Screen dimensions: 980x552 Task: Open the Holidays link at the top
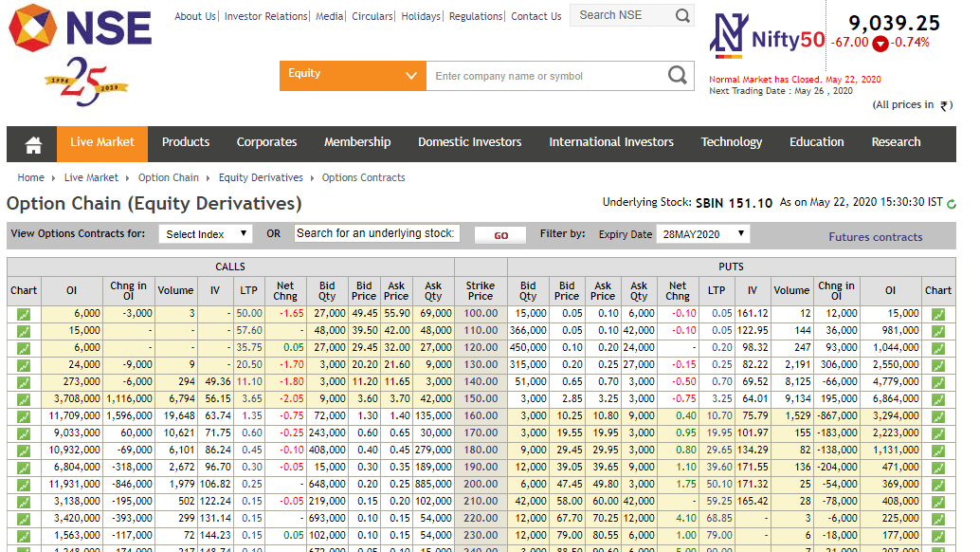tap(420, 15)
